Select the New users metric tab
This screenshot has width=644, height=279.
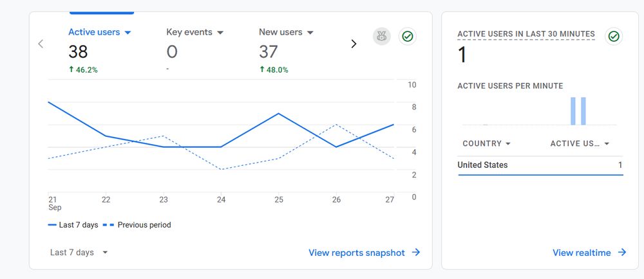point(286,50)
